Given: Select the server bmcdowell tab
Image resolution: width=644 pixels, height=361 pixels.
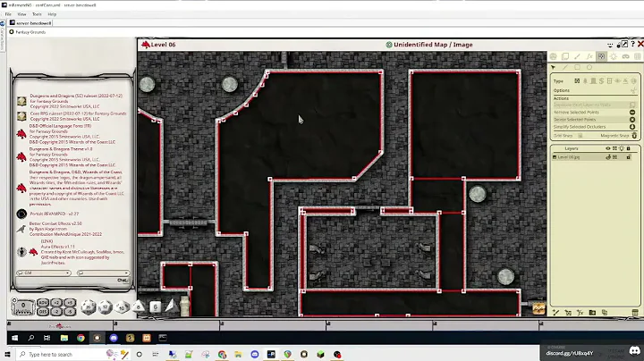Looking at the screenshot, I should (30, 23).
